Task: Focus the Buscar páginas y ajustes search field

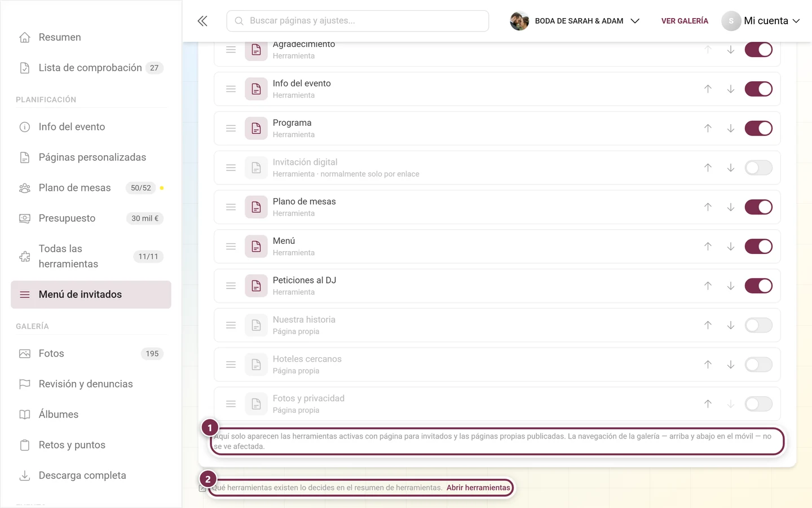Action: click(x=358, y=21)
